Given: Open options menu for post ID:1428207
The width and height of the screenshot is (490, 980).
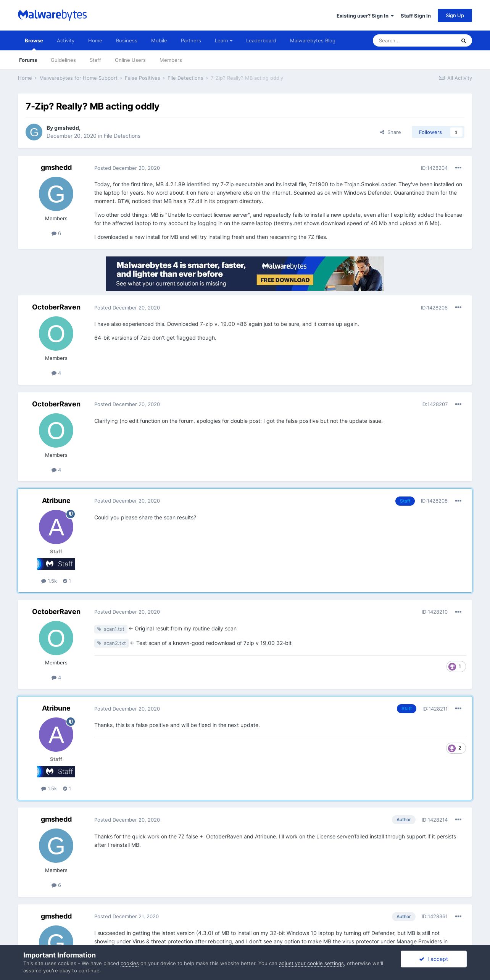Looking at the screenshot, I should coord(458,404).
